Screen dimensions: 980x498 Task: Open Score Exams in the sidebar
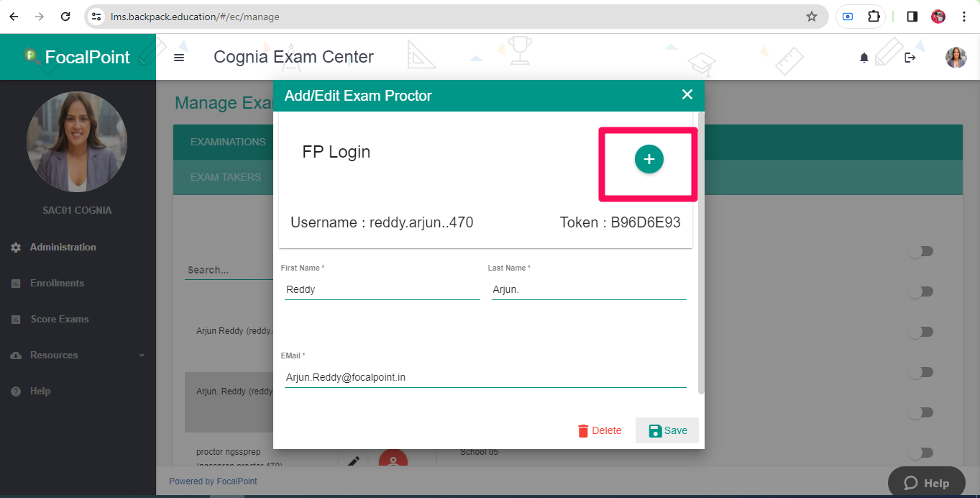click(x=59, y=320)
